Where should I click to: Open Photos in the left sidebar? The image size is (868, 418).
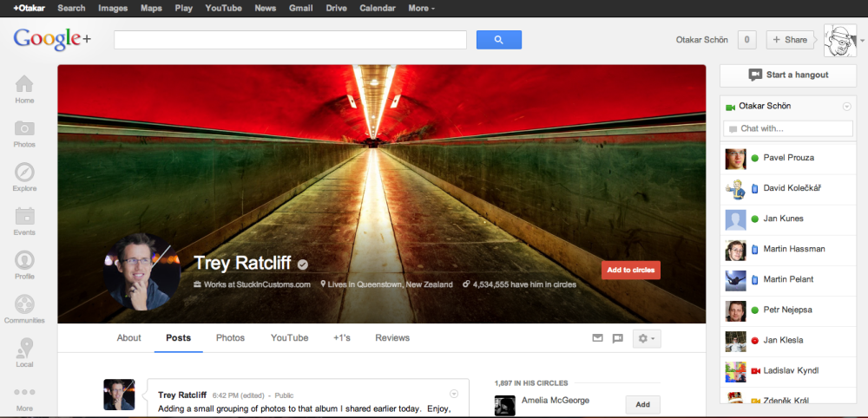[24, 134]
